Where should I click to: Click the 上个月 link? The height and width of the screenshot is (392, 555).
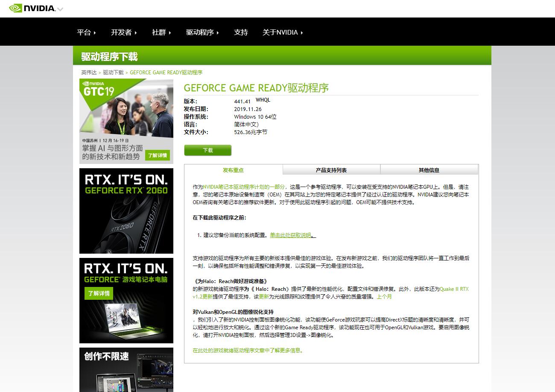384,296
